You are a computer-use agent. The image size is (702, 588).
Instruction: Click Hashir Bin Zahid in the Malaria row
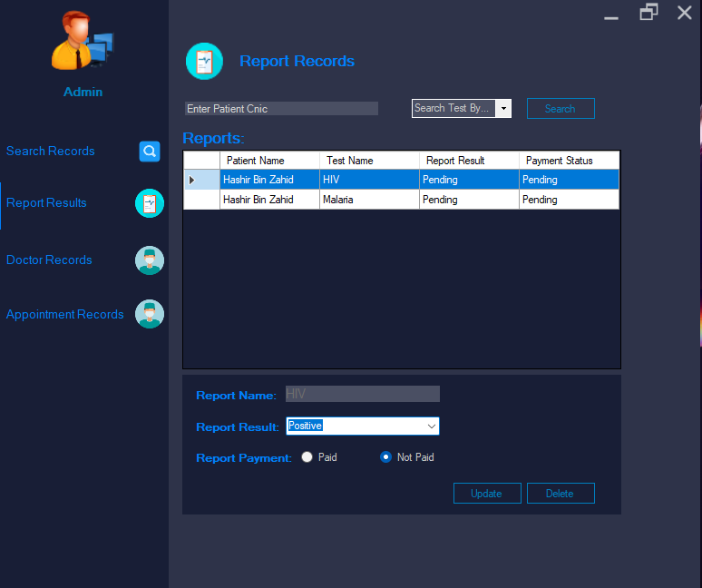(269, 200)
